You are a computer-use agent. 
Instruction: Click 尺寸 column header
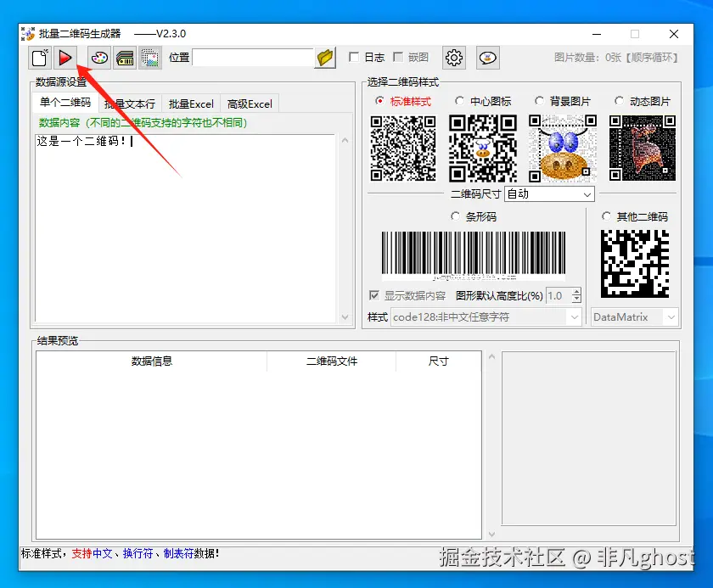click(438, 361)
